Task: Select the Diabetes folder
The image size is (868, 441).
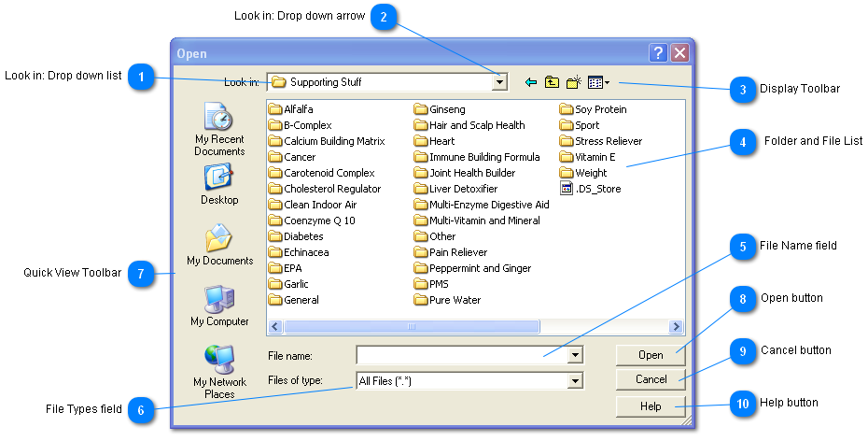Action: point(296,236)
